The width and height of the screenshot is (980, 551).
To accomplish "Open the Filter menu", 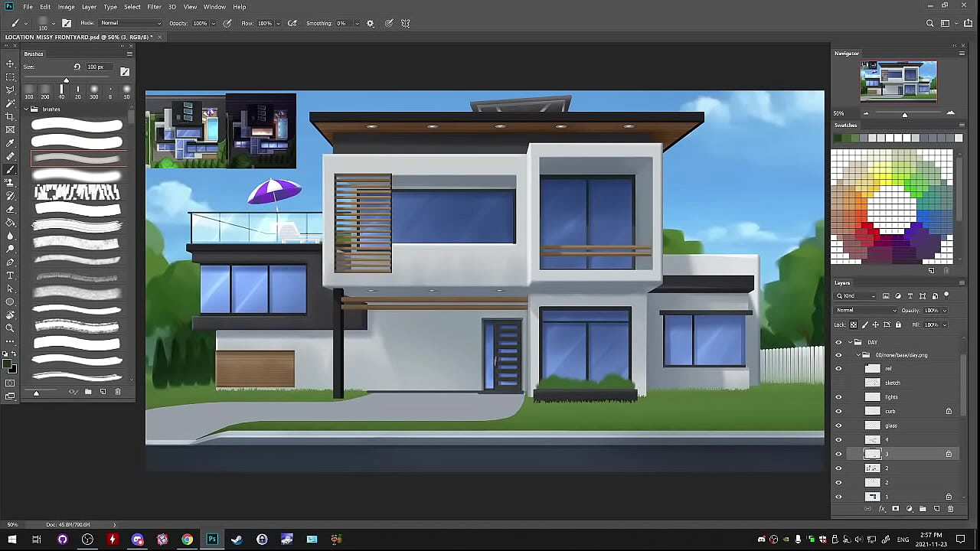I will 154,7.
